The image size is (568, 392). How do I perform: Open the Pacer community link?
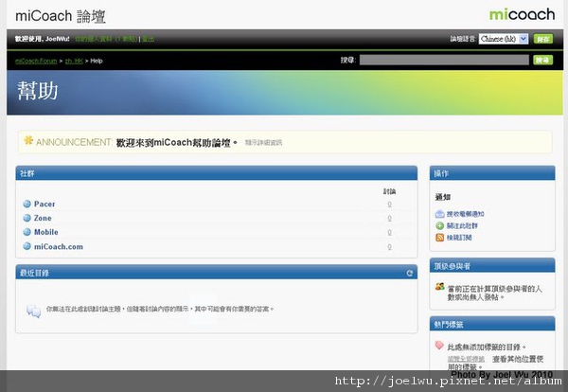click(44, 204)
